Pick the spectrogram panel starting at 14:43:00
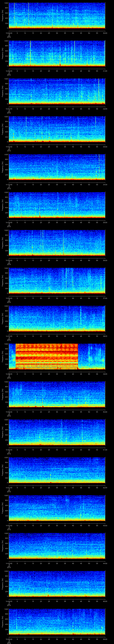Viewport: 114px width, 644px height. point(57,546)
